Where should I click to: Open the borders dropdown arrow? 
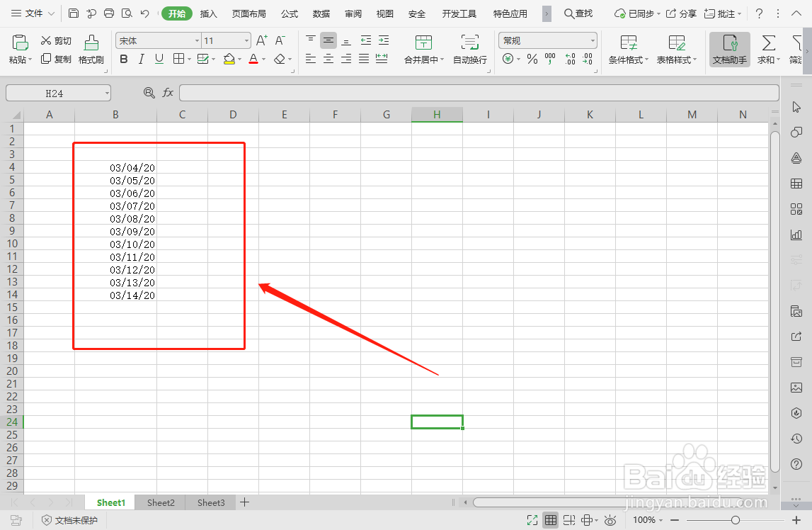click(x=190, y=59)
